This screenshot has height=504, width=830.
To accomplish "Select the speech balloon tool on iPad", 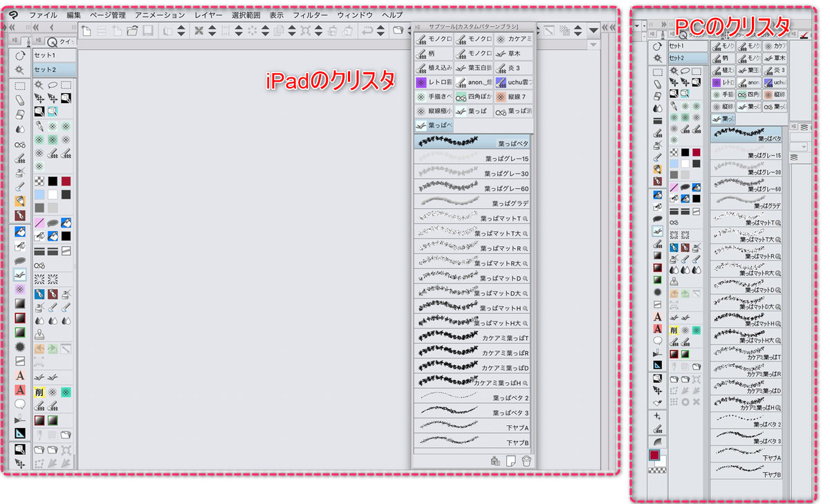I will tap(20, 404).
